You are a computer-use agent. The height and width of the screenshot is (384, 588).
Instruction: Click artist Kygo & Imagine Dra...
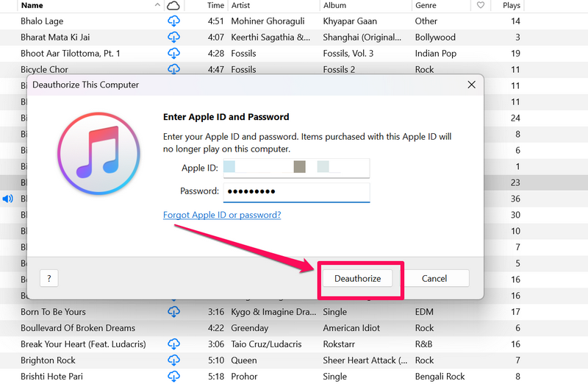[273, 312]
